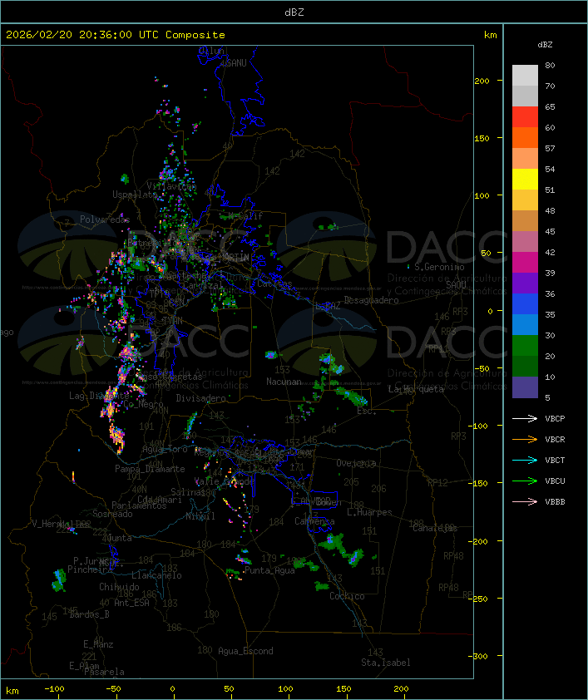Click the Divisadero label on the map
588x700 pixels.
200,397
